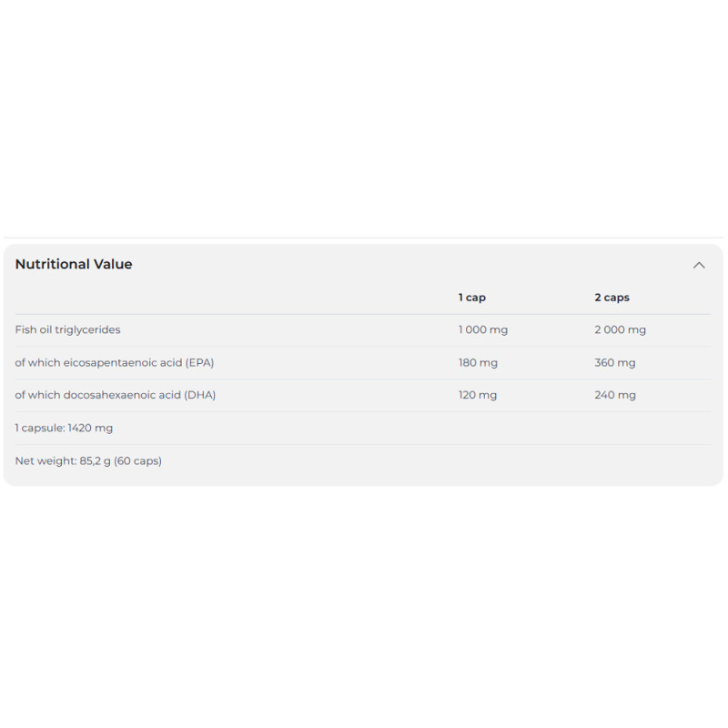This screenshot has height=728, width=728.
Task: Select the 240 mg value
Action: (615, 395)
